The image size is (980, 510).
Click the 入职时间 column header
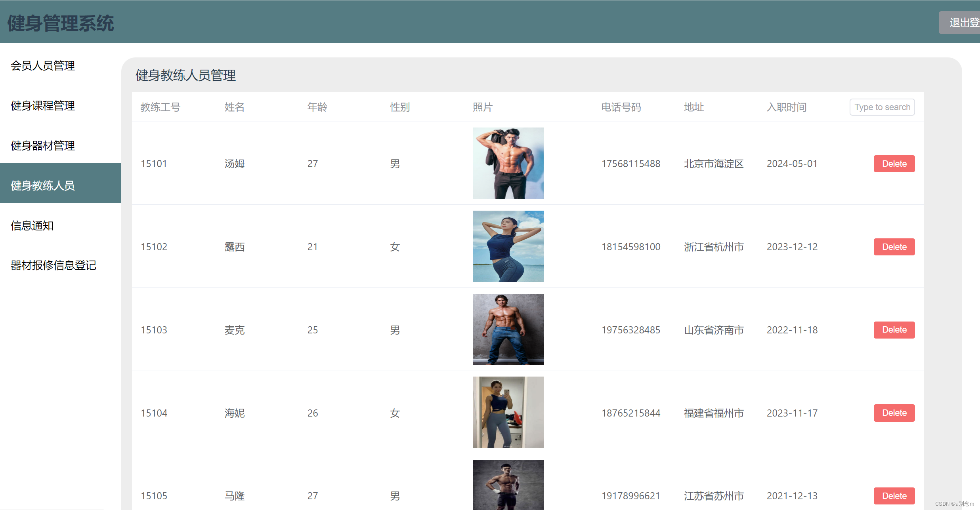(x=786, y=107)
